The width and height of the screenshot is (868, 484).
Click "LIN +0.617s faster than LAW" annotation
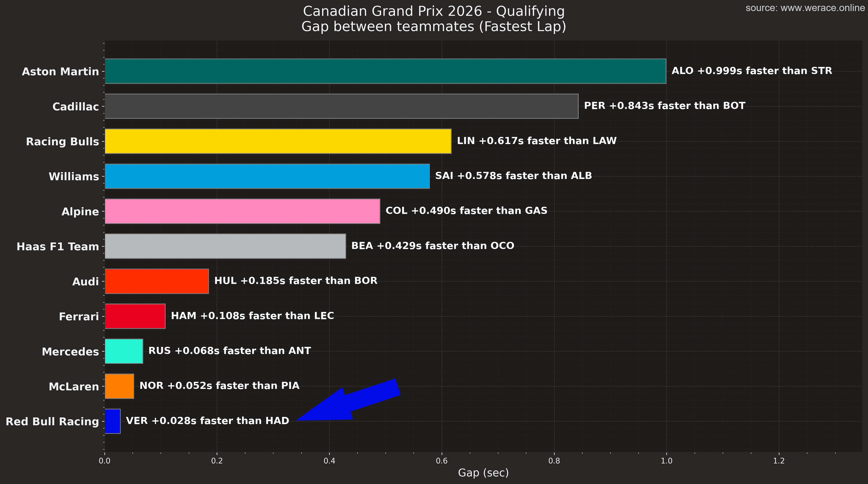click(x=537, y=141)
